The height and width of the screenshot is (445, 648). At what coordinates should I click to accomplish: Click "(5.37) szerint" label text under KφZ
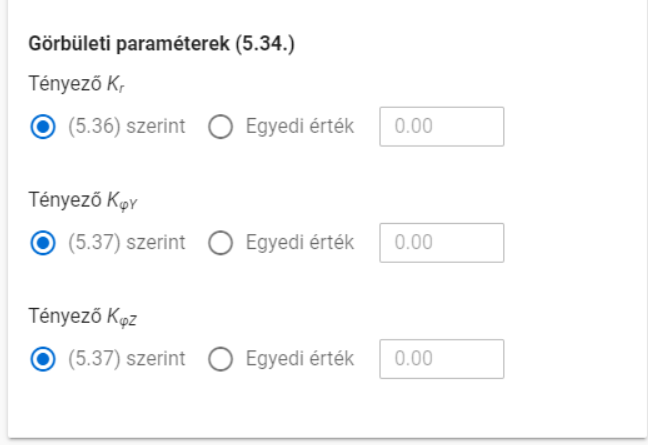pyautogui.click(x=126, y=359)
